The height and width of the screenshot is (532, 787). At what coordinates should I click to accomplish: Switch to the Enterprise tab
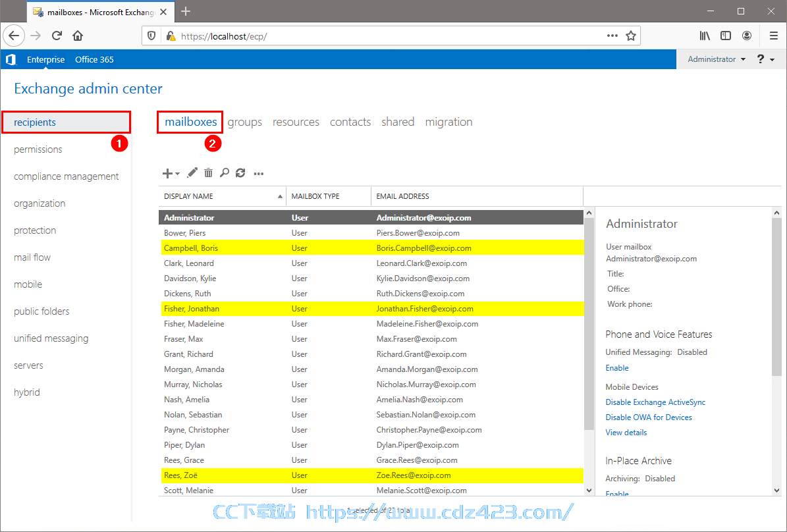point(45,60)
